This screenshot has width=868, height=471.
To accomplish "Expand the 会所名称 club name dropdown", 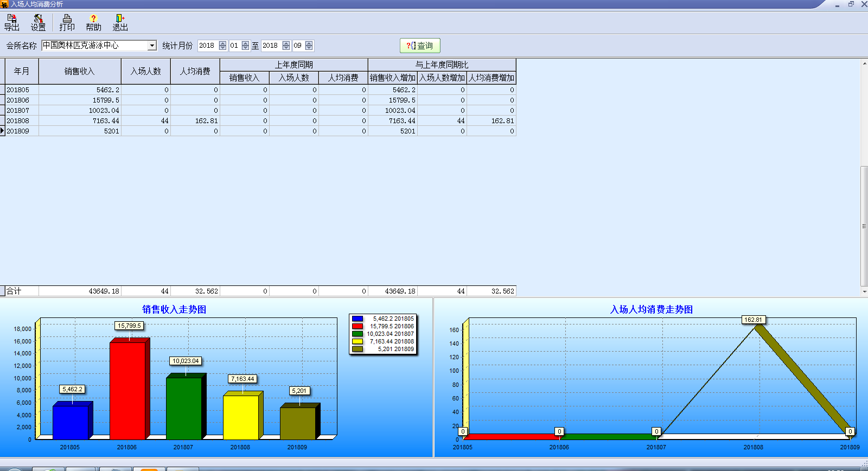I will (152, 46).
